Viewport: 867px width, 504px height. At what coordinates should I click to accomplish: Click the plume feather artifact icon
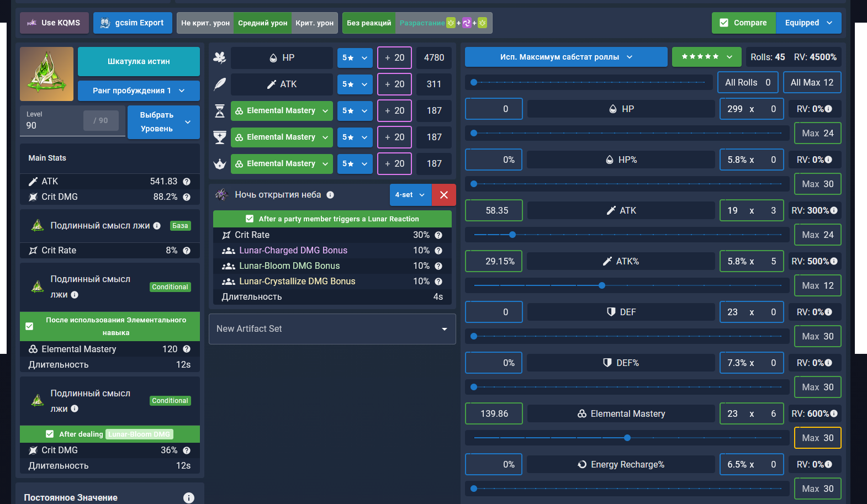[220, 84]
